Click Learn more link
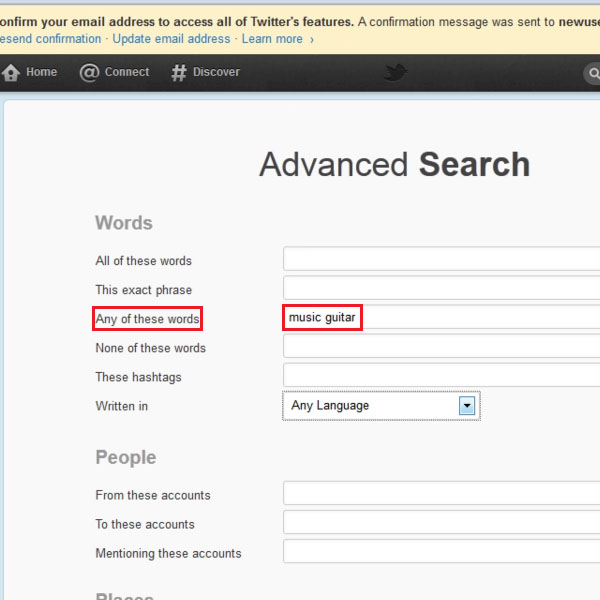Image resolution: width=600 pixels, height=600 pixels. pyautogui.click(x=272, y=39)
